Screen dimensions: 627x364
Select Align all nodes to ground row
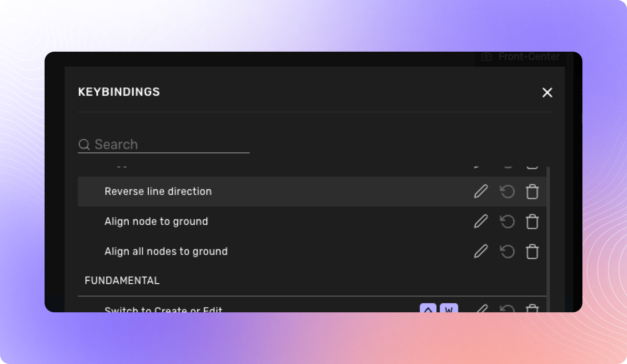click(166, 252)
